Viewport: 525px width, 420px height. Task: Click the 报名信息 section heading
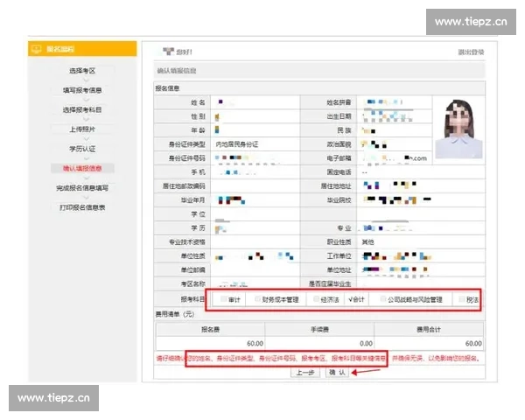click(167, 88)
